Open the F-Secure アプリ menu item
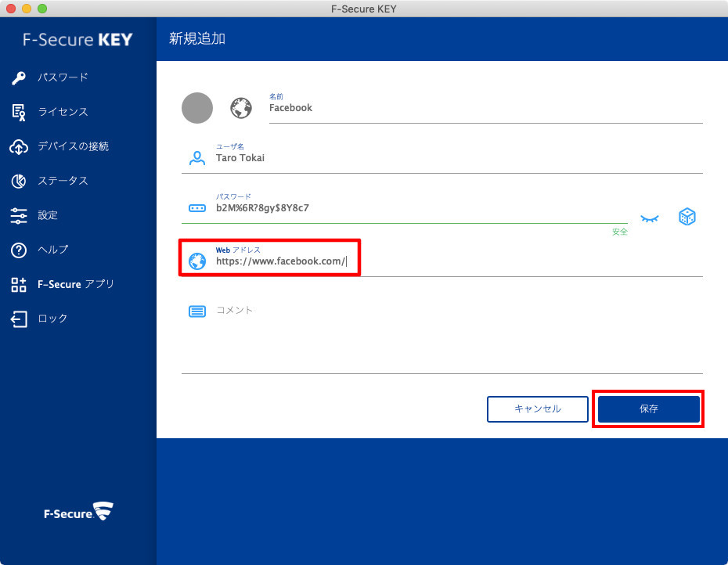Screen dimensions: 728x565 [x=75, y=284]
